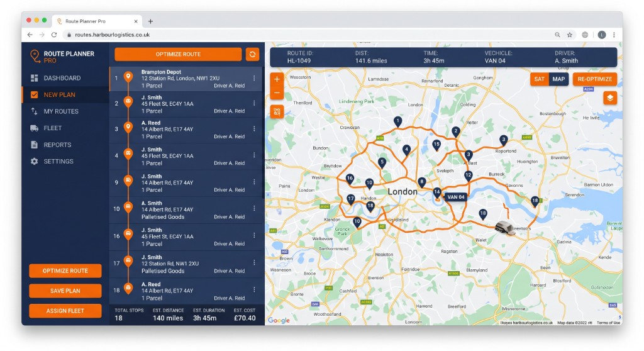Click the top orange Optimize Route button
Viewport: 644px width, 351px height.
[178, 54]
